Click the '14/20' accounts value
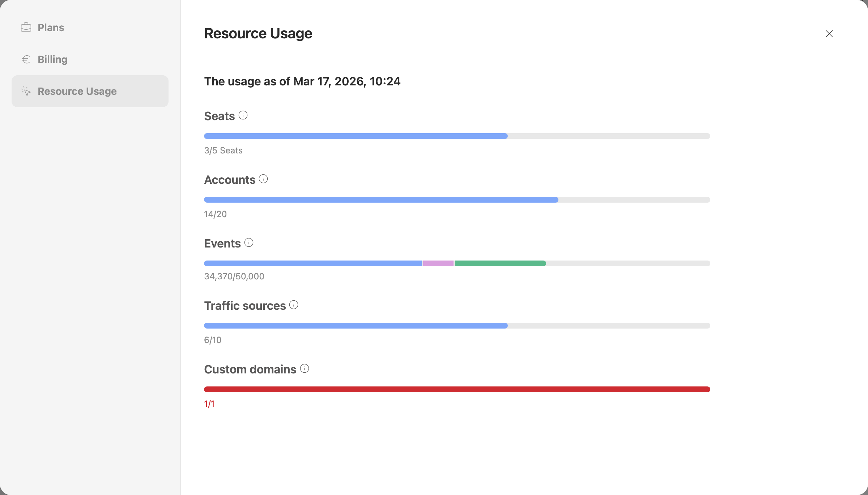 215,214
